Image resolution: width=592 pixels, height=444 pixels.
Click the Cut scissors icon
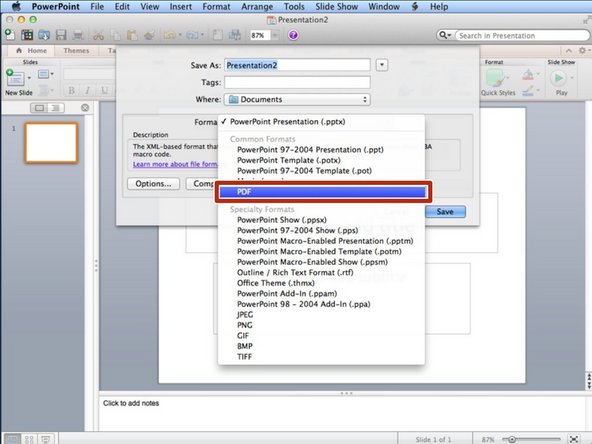tap(99, 35)
